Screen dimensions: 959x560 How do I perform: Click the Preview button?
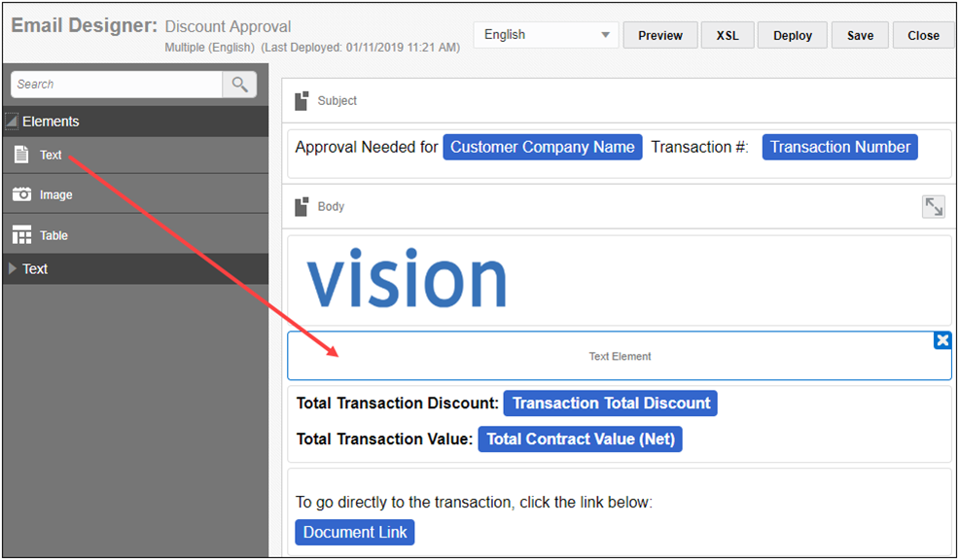pyautogui.click(x=659, y=35)
